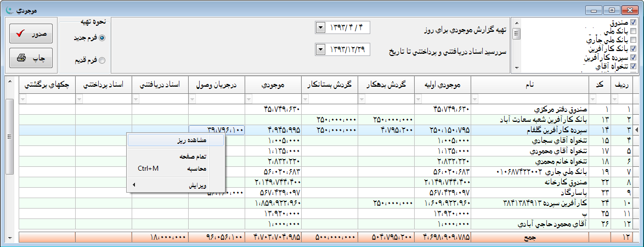Screen dimensions: 644x247
Task: Enable the بانک ملي جاري checkbox
Action: 634,40
